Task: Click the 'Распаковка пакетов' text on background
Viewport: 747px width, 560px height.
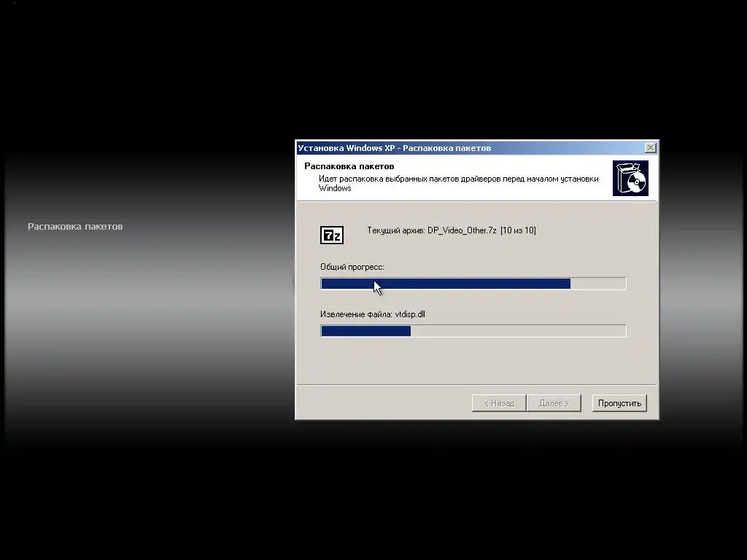Action: 75,227
